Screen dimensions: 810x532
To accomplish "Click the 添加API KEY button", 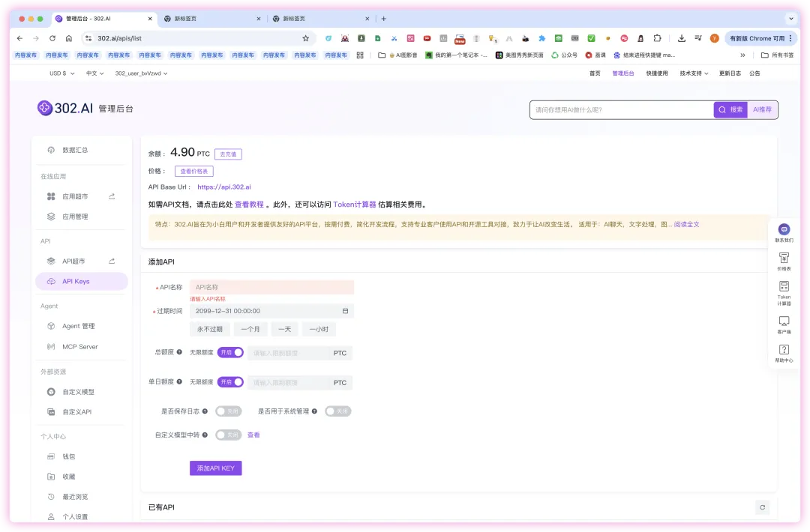I will pos(215,468).
